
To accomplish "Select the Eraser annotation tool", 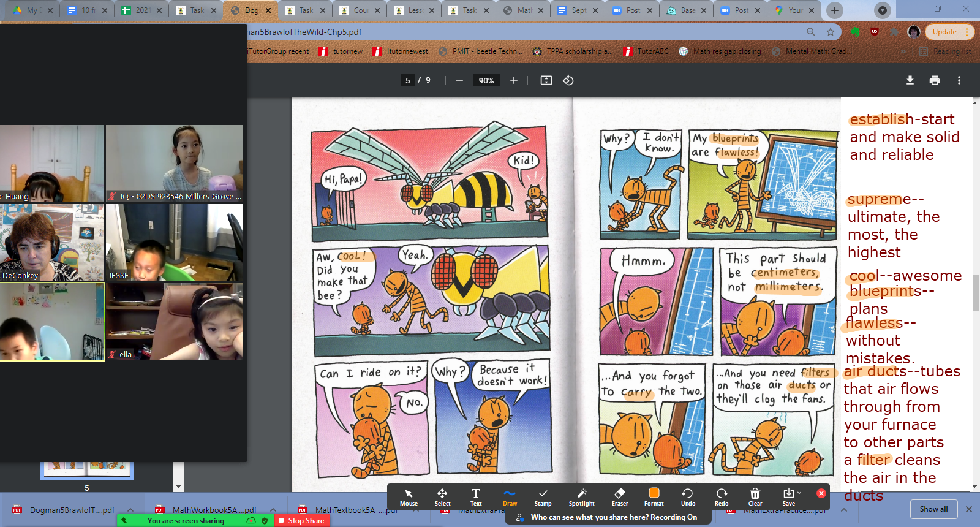I will (x=620, y=498).
